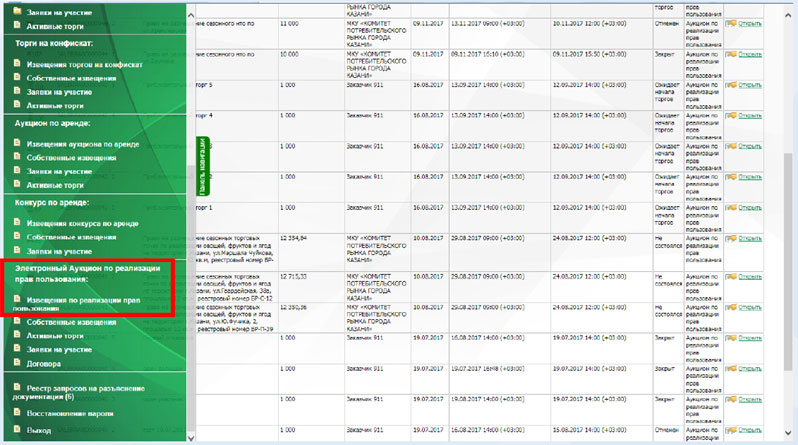The width and height of the screenshot is (798, 445).
Task: Click Открыть link in the 13.11.2017 09:00 row
Action: point(750,21)
